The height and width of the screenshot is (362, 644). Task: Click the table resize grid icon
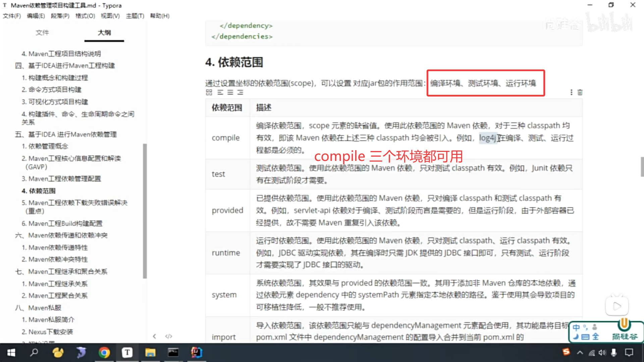[209, 93]
